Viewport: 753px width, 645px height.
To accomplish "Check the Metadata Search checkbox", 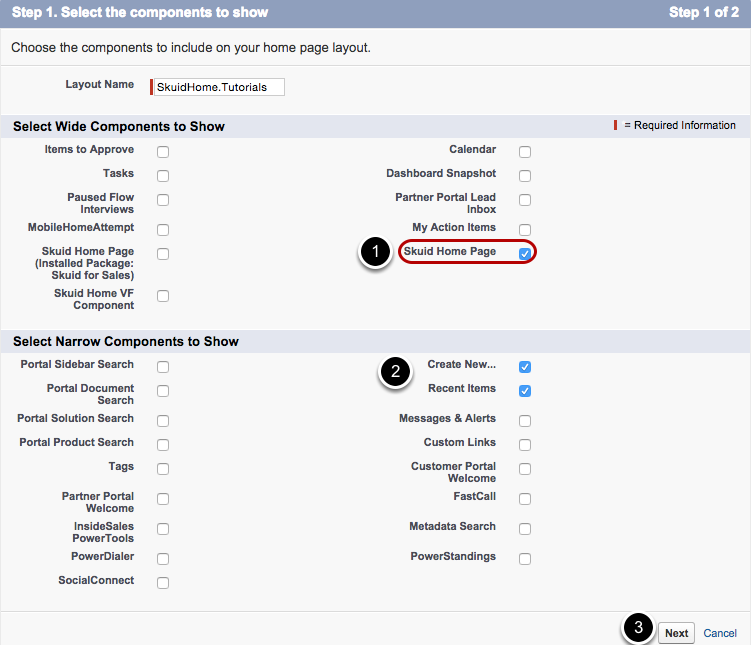I will click(x=525, y=529).
